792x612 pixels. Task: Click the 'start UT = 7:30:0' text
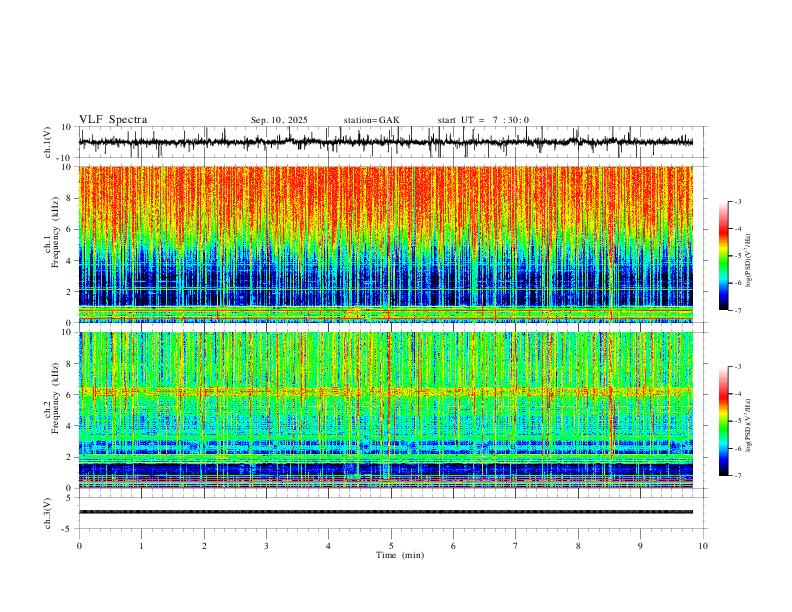(x=483, y=120)
